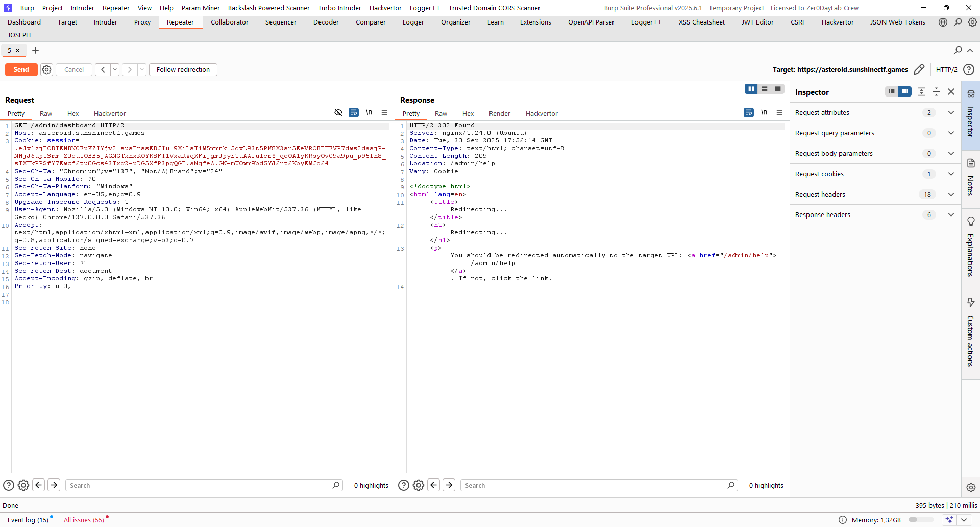Viewport: 980px width, 527px height.
Task: Switch to the Intruder main tab
Action: (x=106, y=22)
